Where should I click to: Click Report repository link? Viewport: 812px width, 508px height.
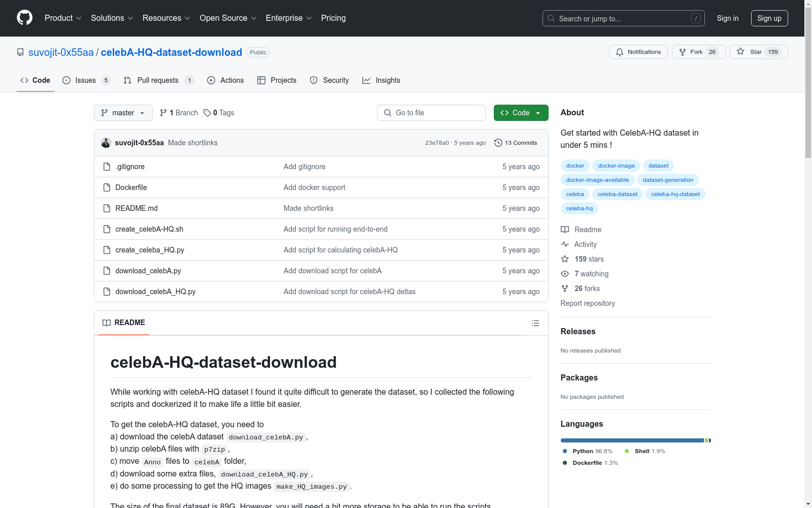(x=588, y=303)
